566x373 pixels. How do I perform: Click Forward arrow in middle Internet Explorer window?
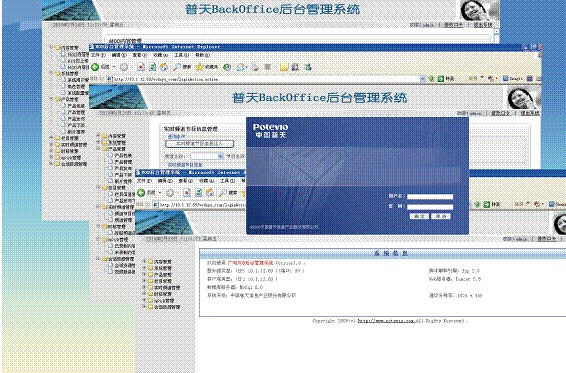[124, 67]
